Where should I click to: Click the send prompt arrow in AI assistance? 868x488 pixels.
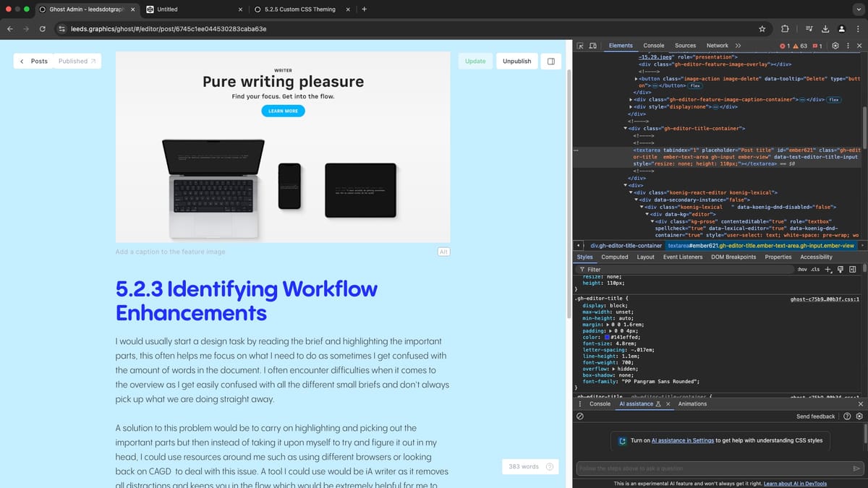tap(856, 468)
